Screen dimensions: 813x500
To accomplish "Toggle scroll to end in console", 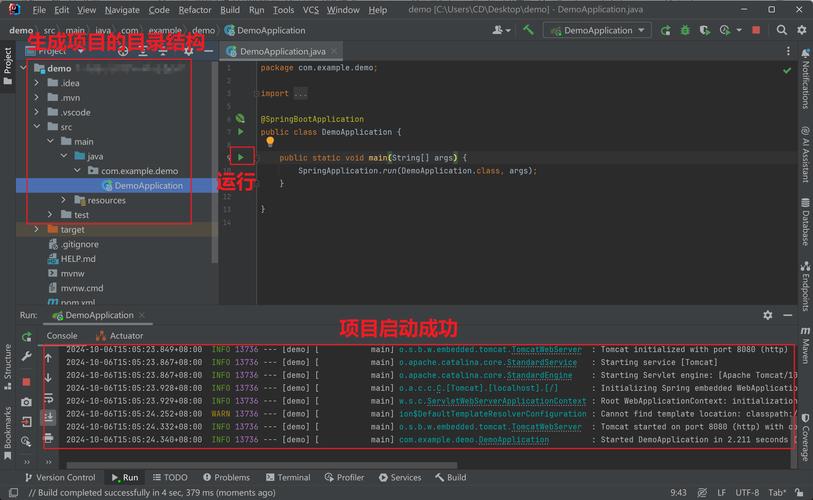I will pyautogui.click(x=48, y=416).
